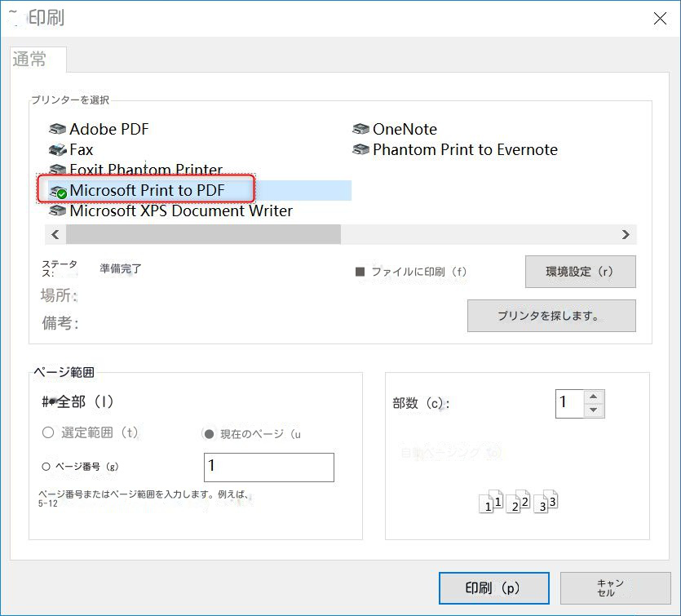Image resolution: width=681 pixels, height=616 pixels.
Task: Choose OneNote as the printer
Action: click(x=405, y=129)
